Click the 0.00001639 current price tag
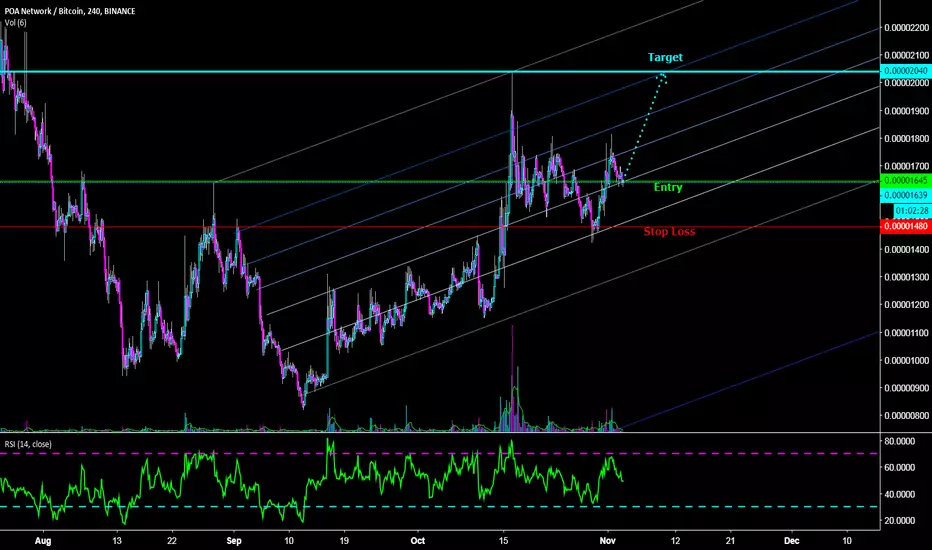The width and height of the screenshot is (932, 550). click(906, 195)
